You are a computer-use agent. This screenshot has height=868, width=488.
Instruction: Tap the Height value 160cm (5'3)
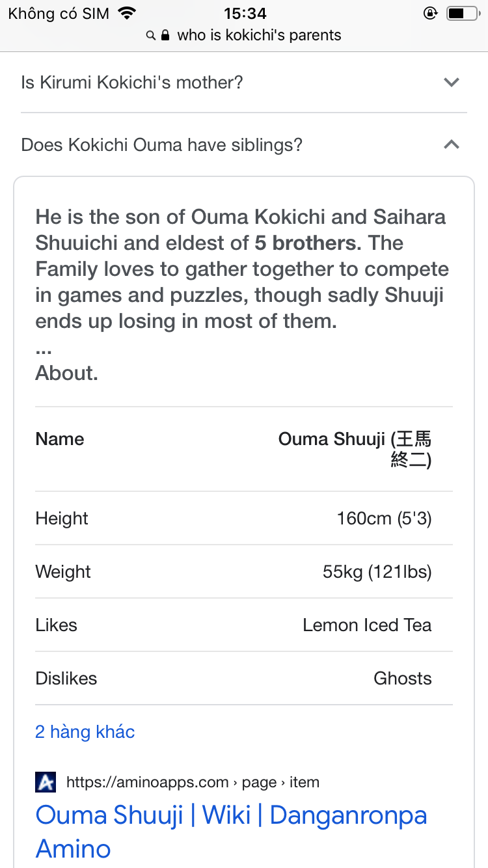click(x=384, y=518)
